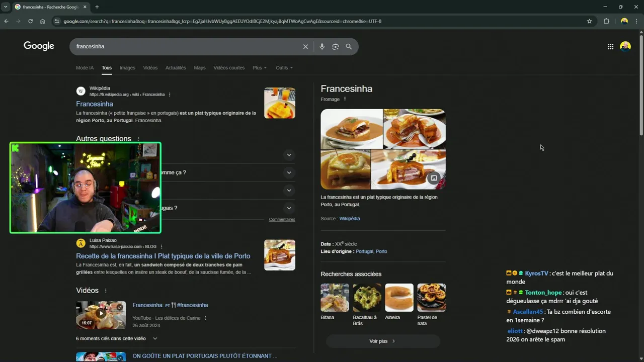Viewport: 644px width, 362px height.
Task: Switch to the Maps tab
Action: pyautogui.click(x=200, y=68)
